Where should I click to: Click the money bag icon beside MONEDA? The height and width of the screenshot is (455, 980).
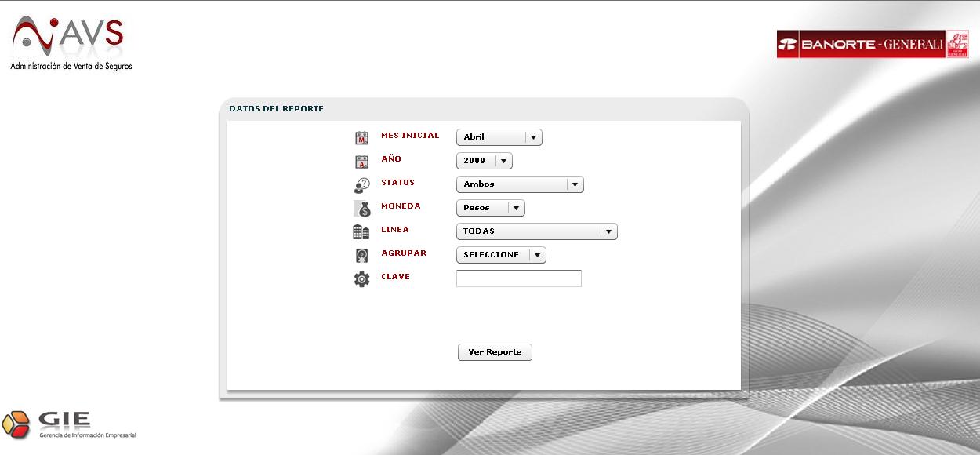pyautogui.click(x=362, y=209)
